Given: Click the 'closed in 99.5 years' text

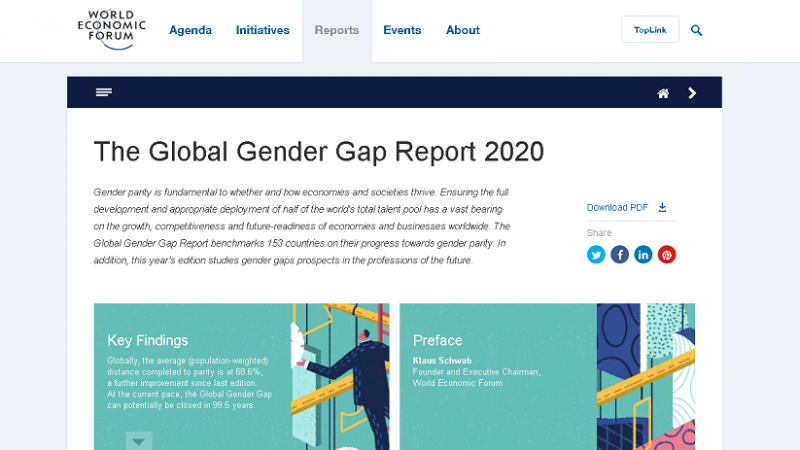Looking at the screenshot, I should 218,406.
